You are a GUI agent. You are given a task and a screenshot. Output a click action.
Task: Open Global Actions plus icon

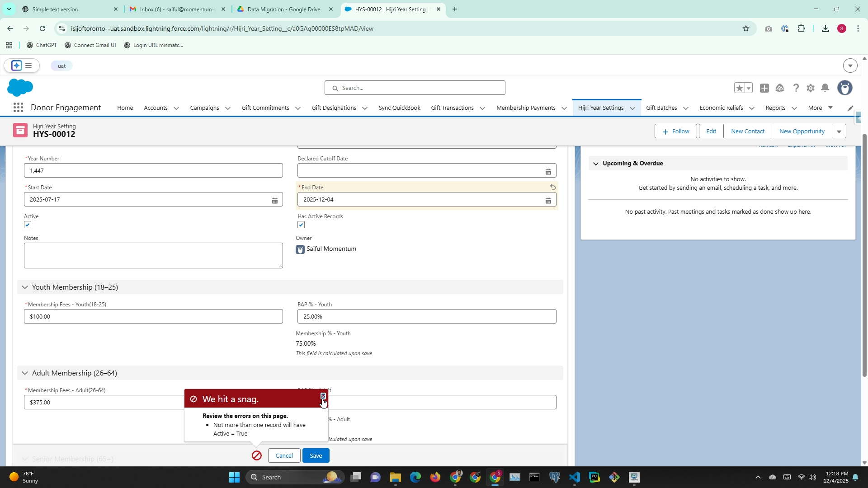(x=764, y=88)
